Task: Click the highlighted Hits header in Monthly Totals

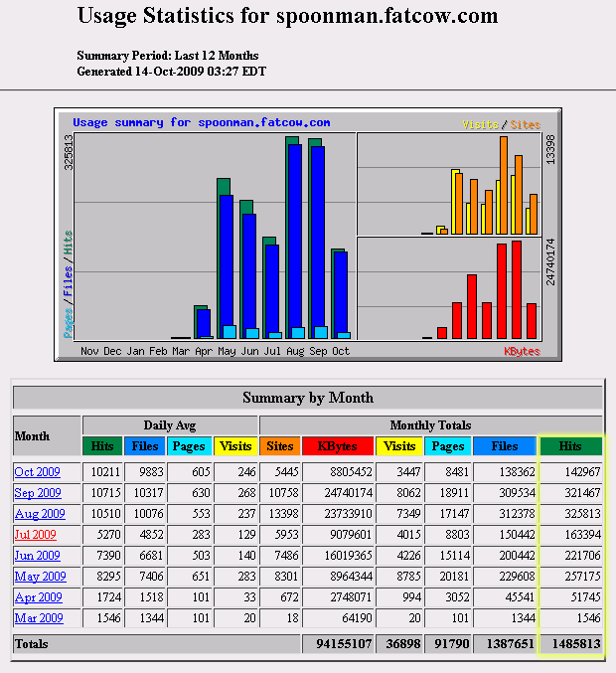Action: point(570,446)
